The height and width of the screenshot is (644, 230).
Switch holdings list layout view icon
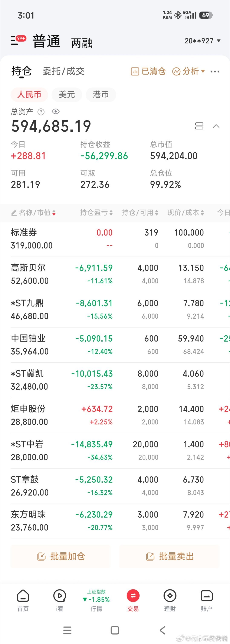pyautogui.click(x=199, y=126)
